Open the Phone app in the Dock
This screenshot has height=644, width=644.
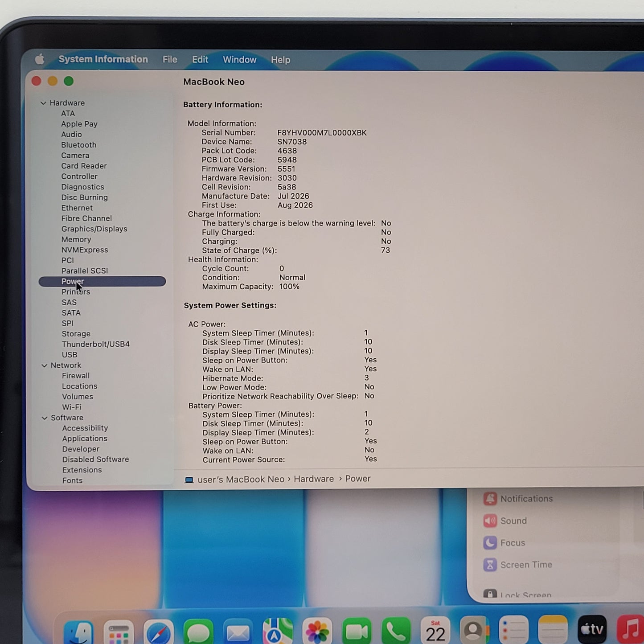tap(396, 631)
